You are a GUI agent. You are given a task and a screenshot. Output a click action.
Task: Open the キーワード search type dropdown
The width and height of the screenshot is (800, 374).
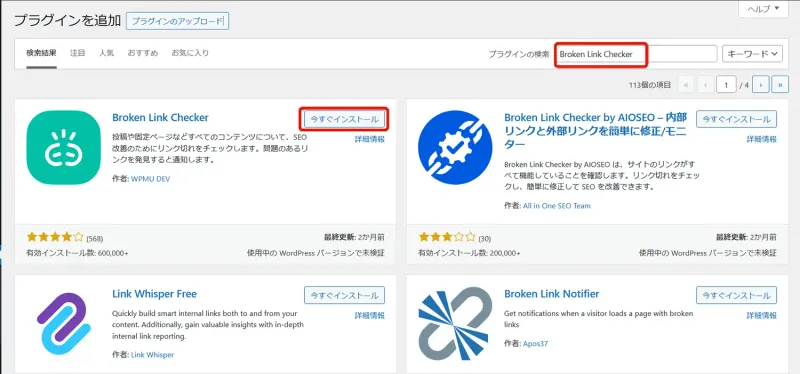pos(753,54)
